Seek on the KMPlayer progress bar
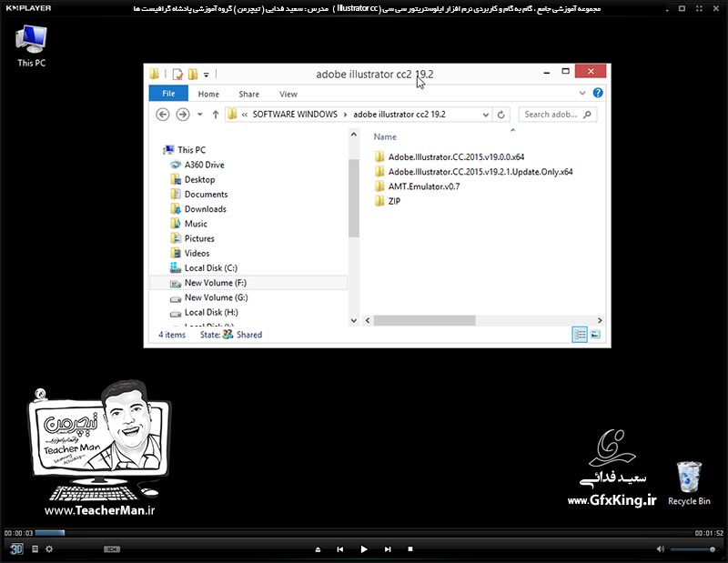Image resolution: width=728 pixels, height=563 pixels. [364, 533]
